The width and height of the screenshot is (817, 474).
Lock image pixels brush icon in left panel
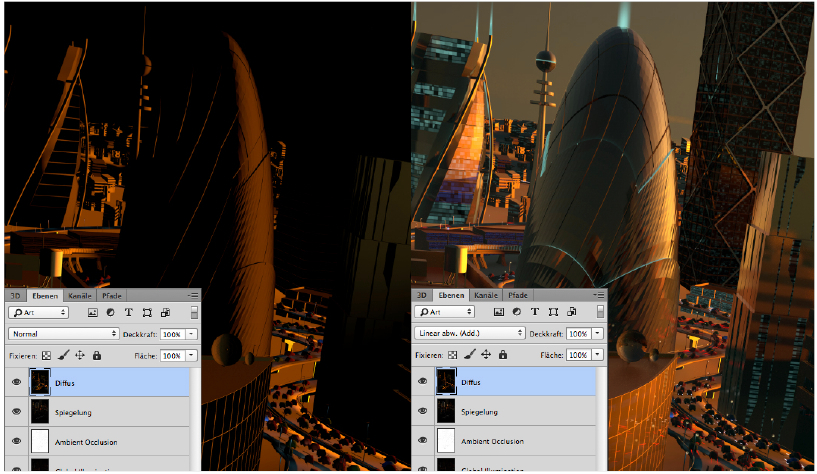coord(63,356)
